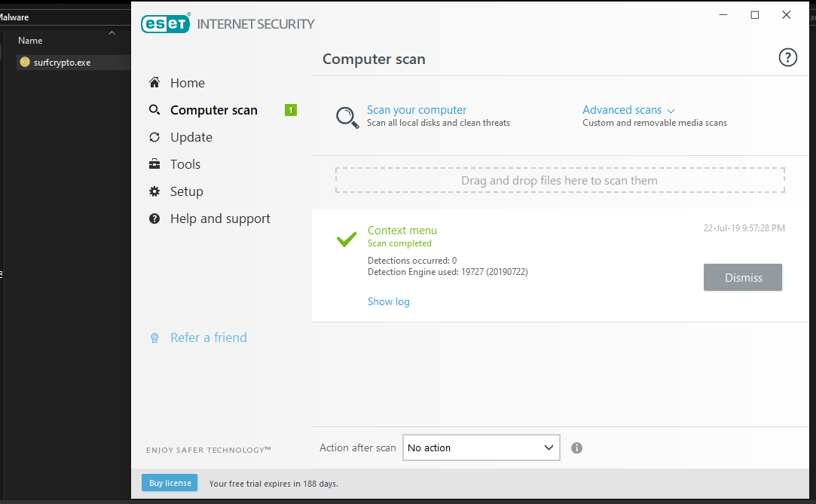Expand the Advanced scans menu
This screenshot has width=816, height=504.
click(622, 110)
